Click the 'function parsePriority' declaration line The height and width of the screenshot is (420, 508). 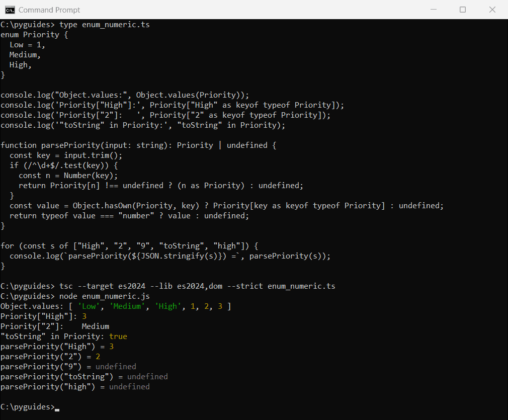tap(138, 145)
